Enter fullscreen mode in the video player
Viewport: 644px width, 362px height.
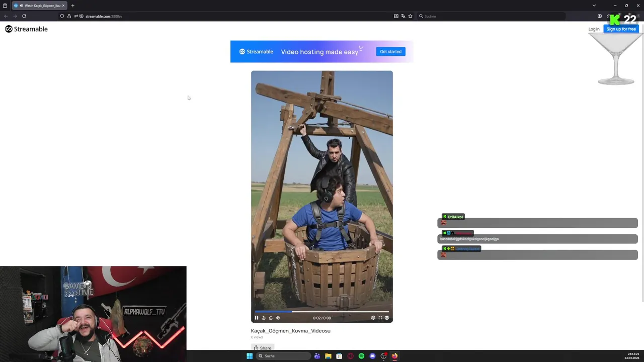coord(380,318)
